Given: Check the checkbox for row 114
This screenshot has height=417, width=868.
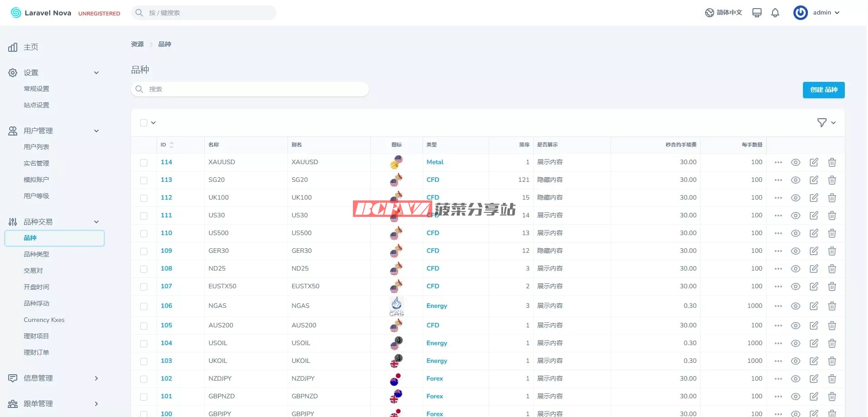Looking at the screenshot, I should click(x=144, y=163).
